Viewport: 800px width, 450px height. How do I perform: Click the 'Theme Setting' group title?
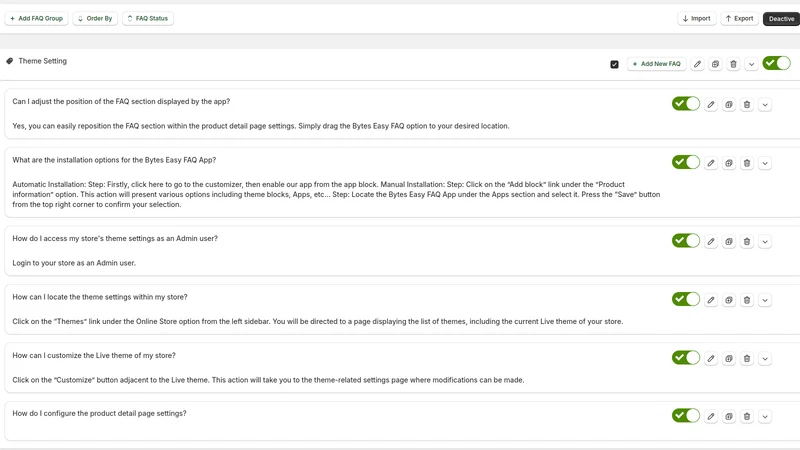coord(42,61)
